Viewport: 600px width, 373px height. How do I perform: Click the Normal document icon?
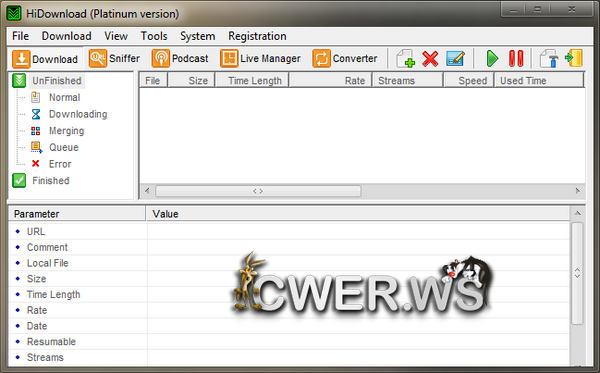pyautogui.click(x=35, y=97)
